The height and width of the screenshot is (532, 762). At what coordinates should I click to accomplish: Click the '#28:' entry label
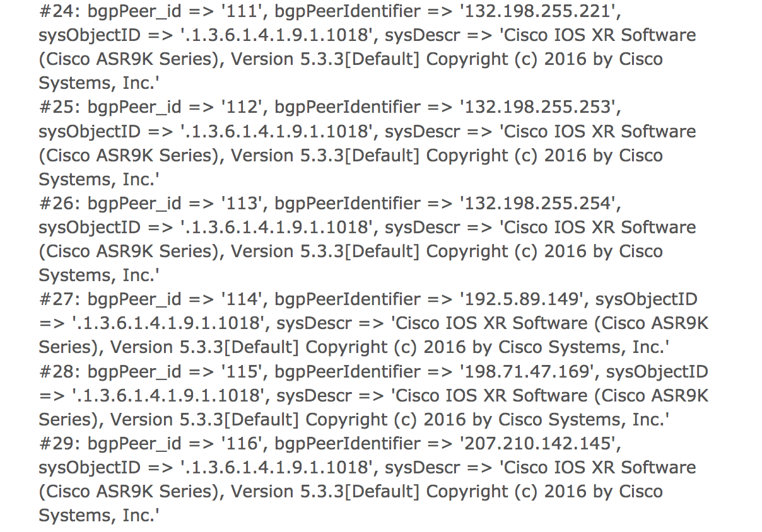(x=60, y=371)
